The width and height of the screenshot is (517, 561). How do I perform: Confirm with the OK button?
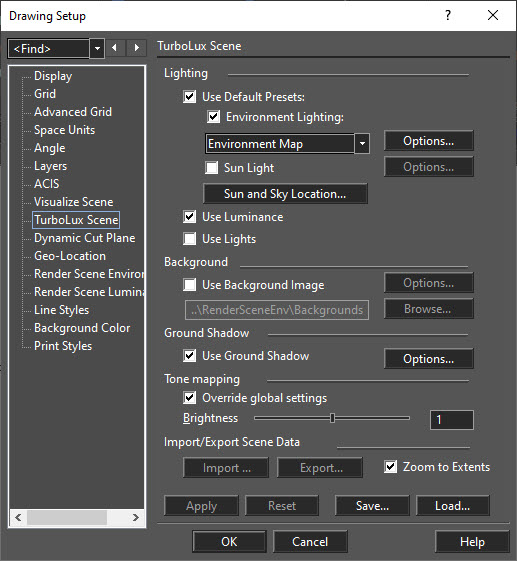point(229,542)
